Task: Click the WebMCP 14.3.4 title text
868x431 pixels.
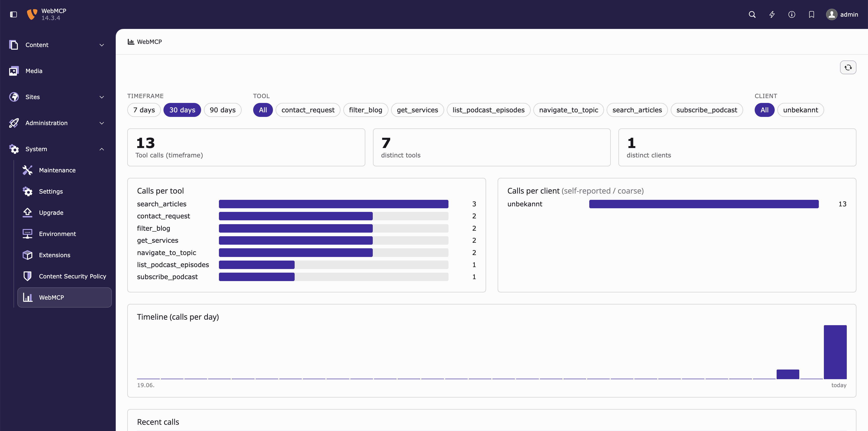Action: pyautogui.click(x=54, y=14)
